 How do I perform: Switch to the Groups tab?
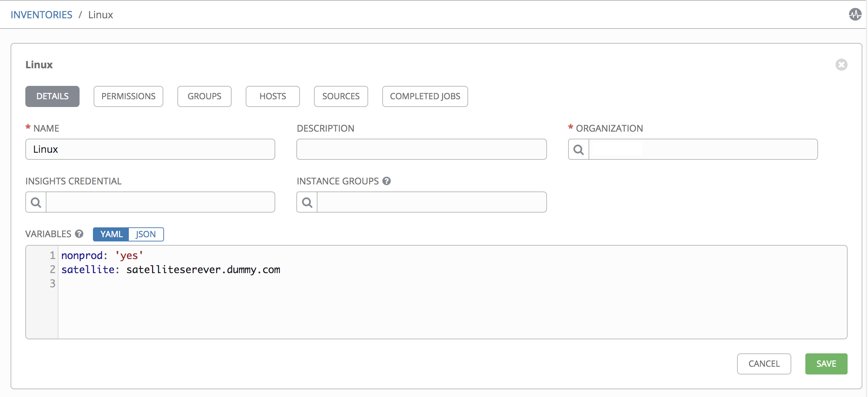(205, 96)
